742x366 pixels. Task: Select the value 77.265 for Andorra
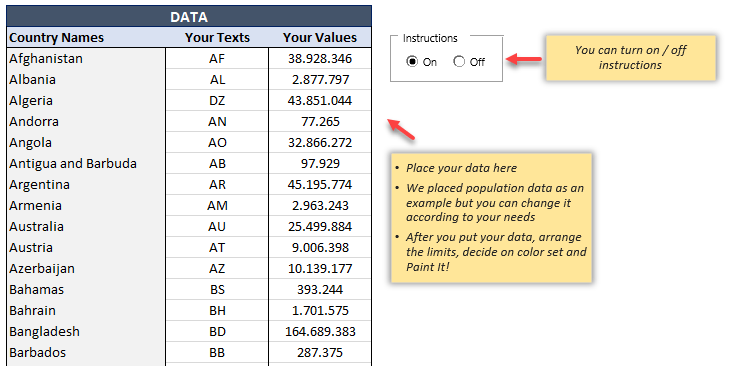coord(320,121)
